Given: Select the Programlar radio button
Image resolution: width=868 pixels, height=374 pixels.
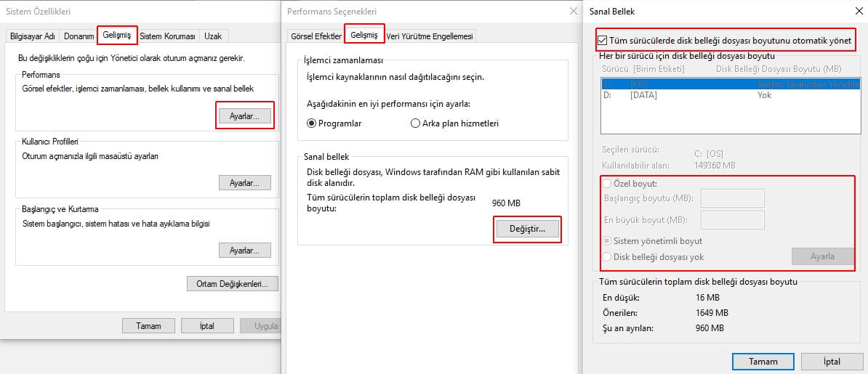Looking at the screenshot, I should (x=312, y=123).
